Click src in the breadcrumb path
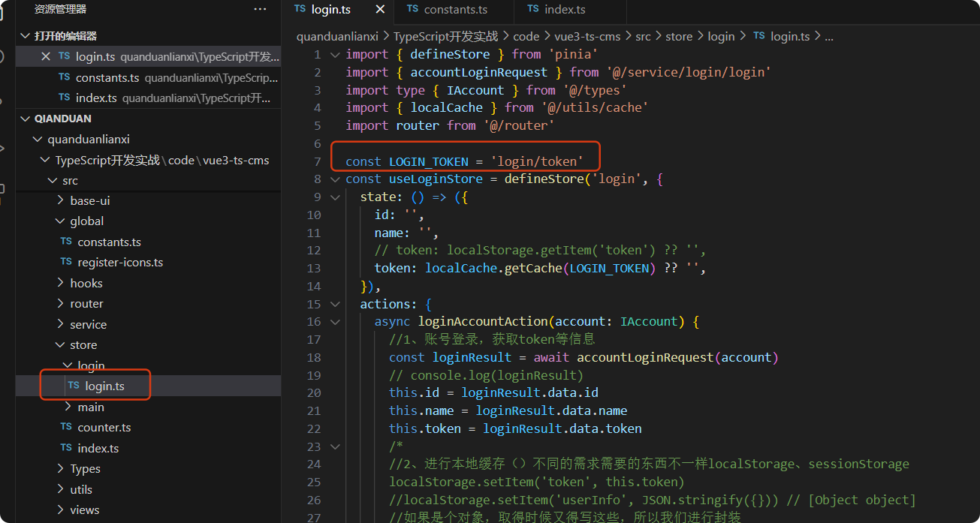The image size is (980, 523). [x=643, y=36]
